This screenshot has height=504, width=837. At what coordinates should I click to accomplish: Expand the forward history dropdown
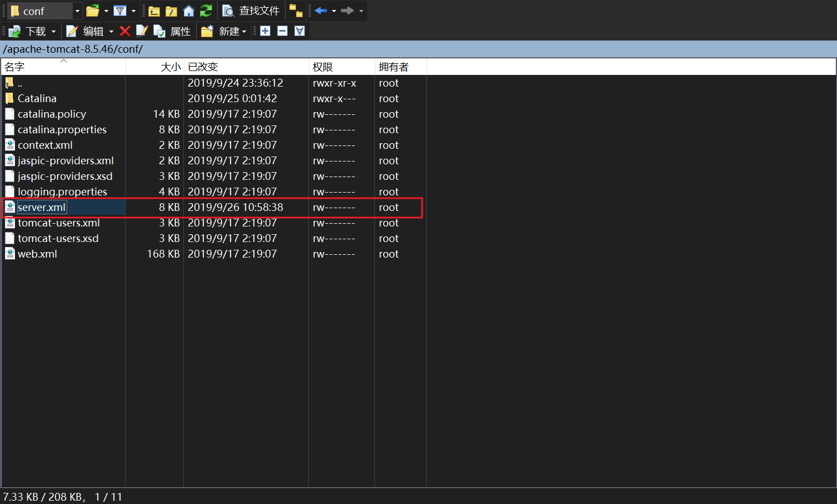coord(361,11)
